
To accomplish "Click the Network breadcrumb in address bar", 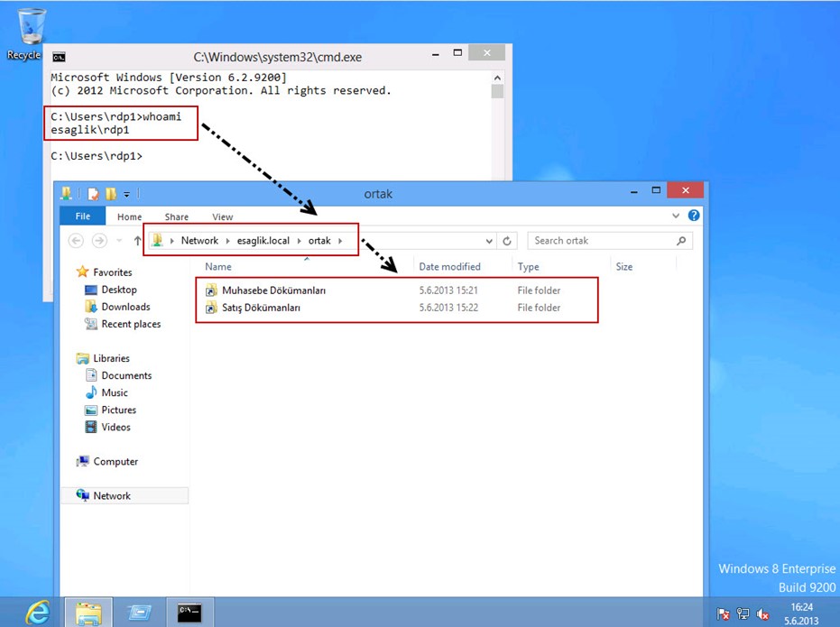I will (x=199, y=241).
